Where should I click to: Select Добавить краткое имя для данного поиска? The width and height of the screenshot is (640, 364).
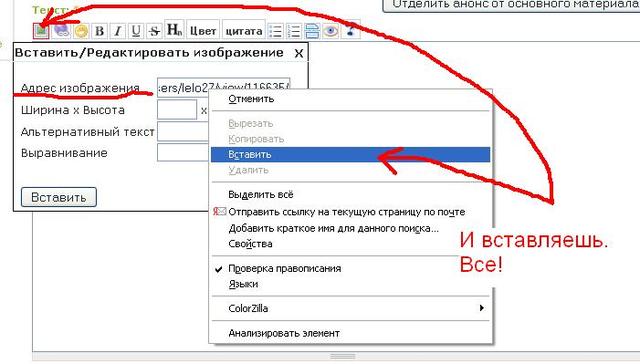tap(351, 228)
